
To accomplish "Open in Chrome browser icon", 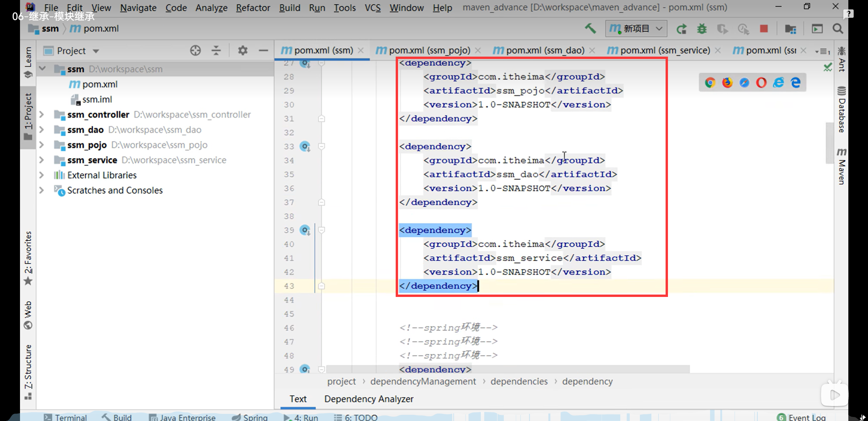I will [x=710, y=82].
